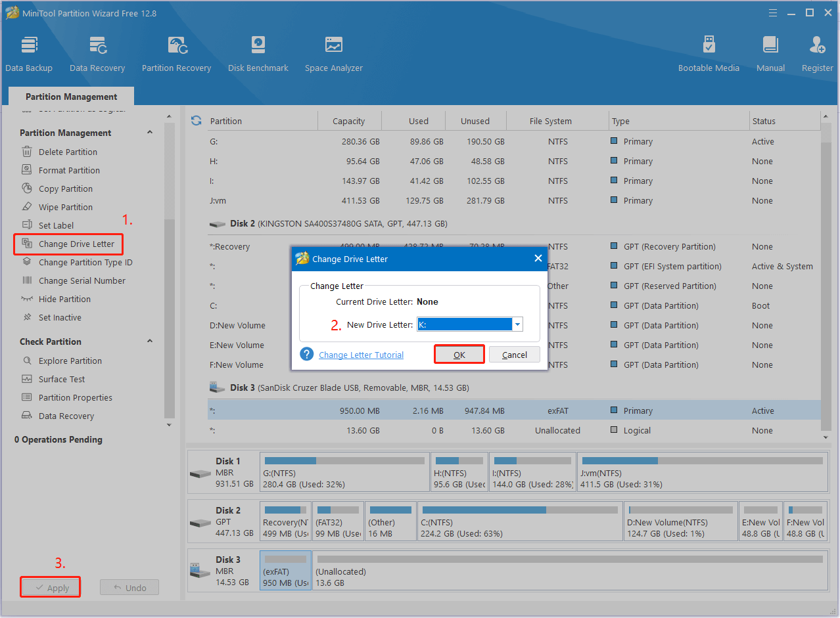Select the H:(NTFS) block in the Disk 1 map
Screen dimensions: 840x618
[x=459, y=472]
